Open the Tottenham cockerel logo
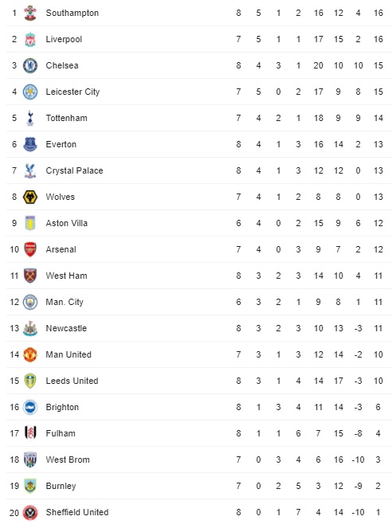392x532 pixels. click(29, 118)
